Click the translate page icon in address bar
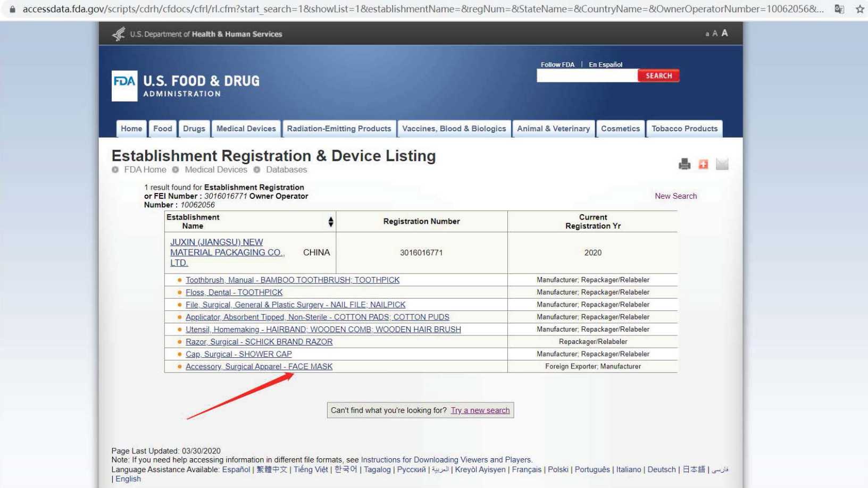 [x=839, y=9]
